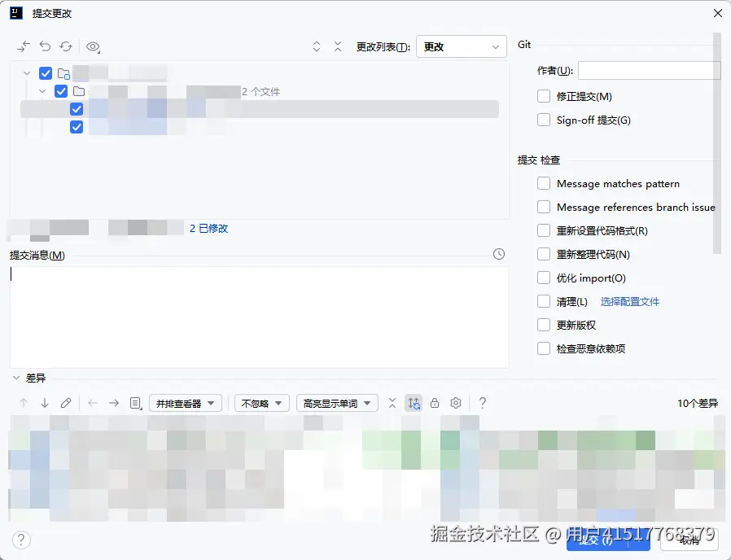Expand all items in the changes tree
This screenshot has height=560, width=731.
coord(316,46)
